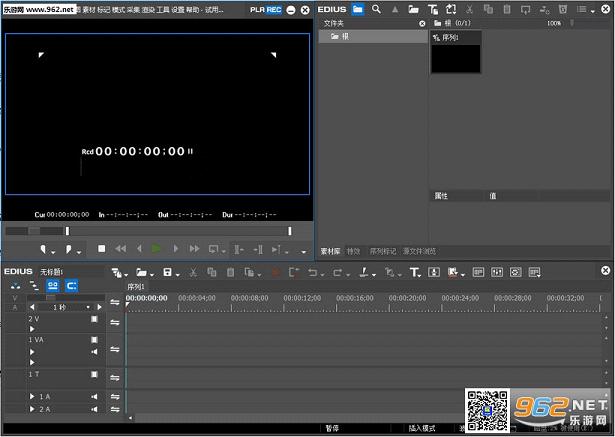The image size is (615, 437).
Task: Click the shuttle slider in the player
Action: click(x=34, y=231)
